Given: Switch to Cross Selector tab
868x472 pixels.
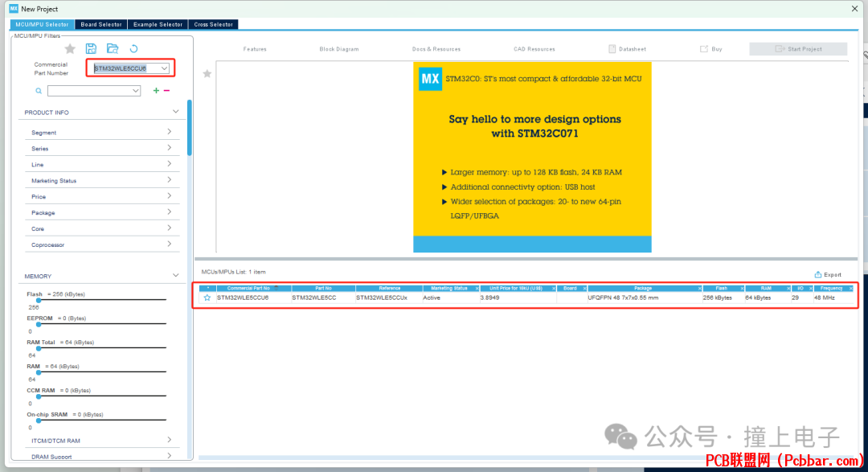Looking at the screenshot, I should (x=213, y=24).
